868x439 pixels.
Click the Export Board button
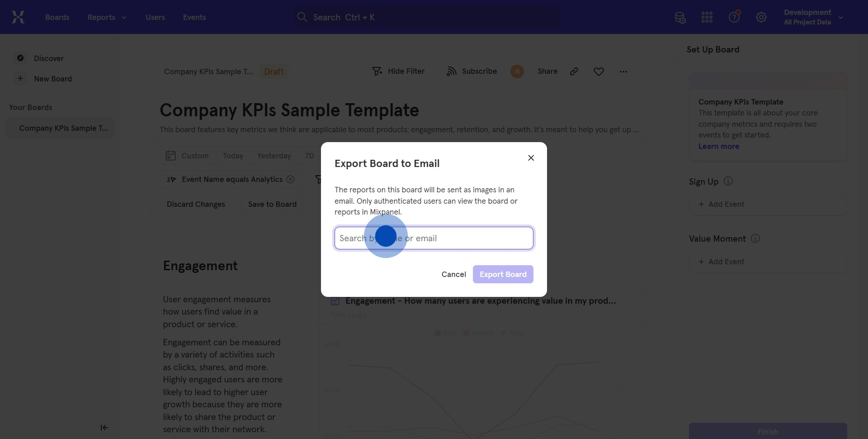(503, 274)
